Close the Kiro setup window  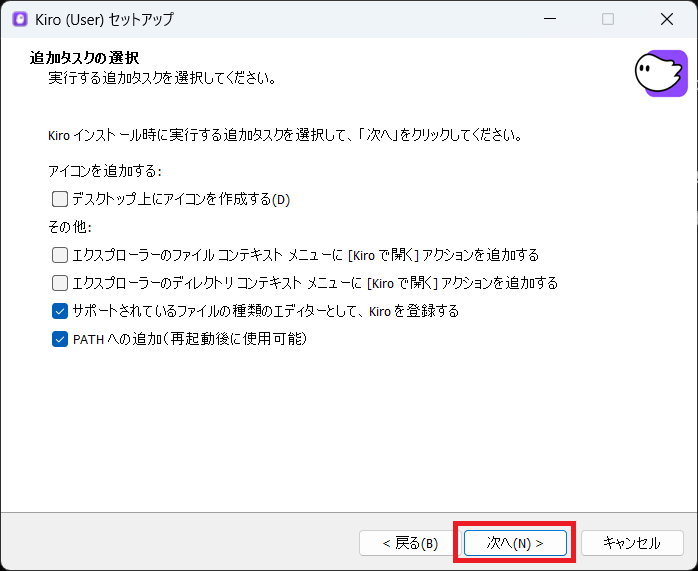[666, 19]
